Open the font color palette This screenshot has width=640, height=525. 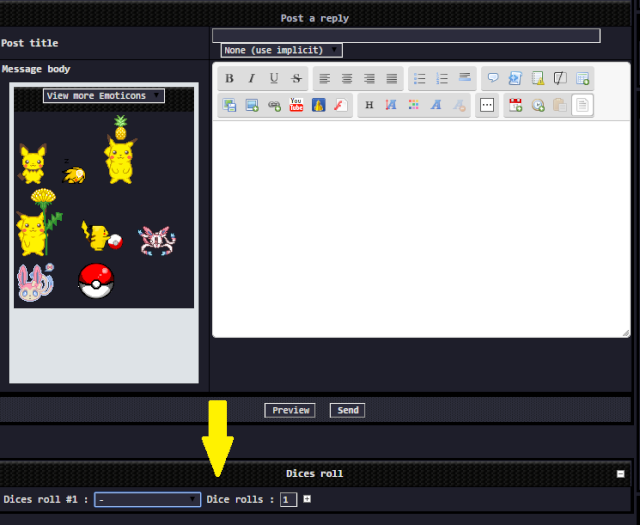tap(413, 105)
